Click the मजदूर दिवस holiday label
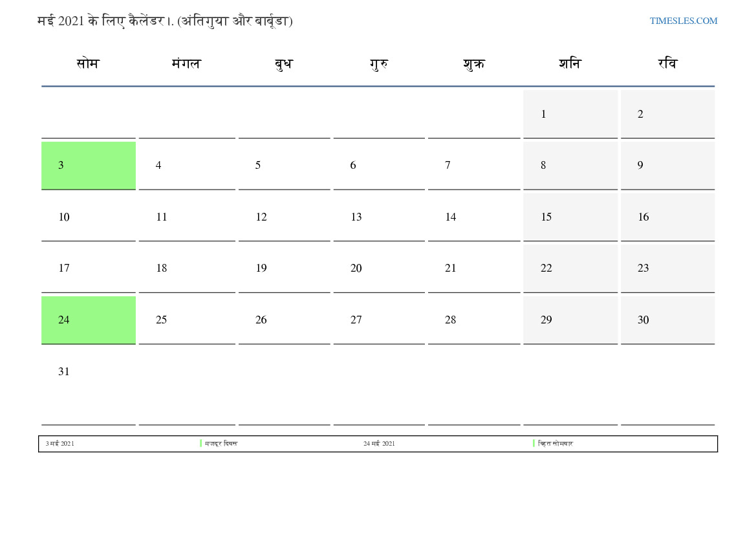The image size is (756, 535). (x=221, y=444)
